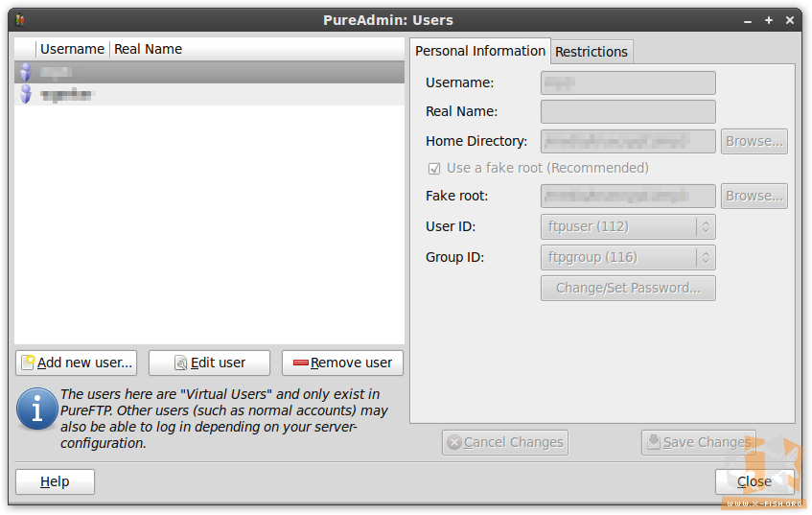812x515 pixels.
Task: Click the Username input field
Action: [x=628, y=82]
